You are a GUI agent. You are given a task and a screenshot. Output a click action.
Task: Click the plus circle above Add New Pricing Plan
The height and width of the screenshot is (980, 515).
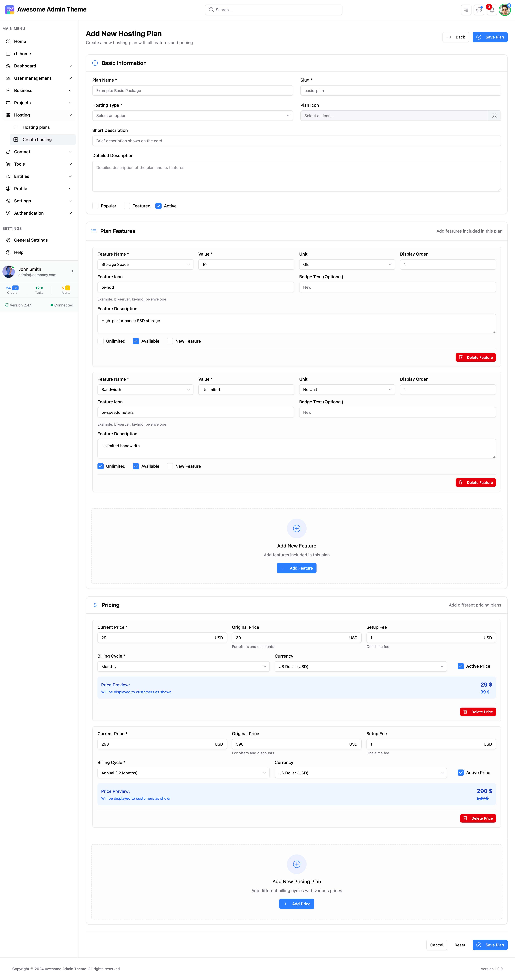(297, 864)
